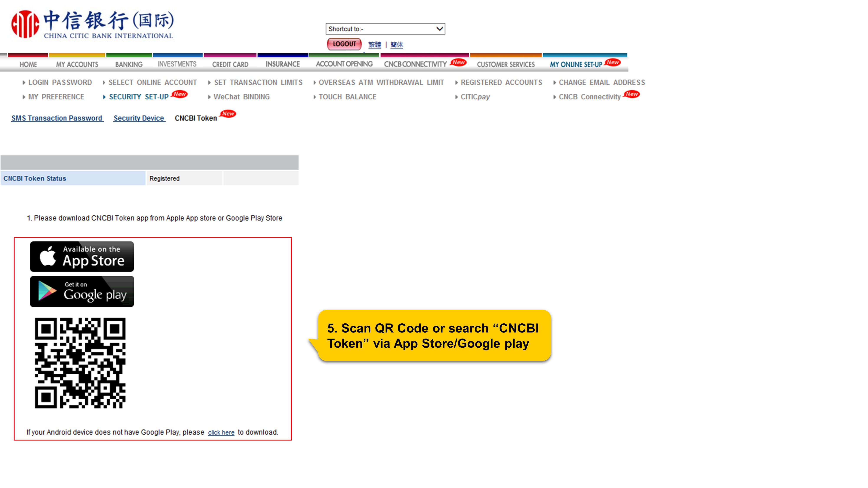The width and height of the screenshot is (868, 488).
Task: Switch language to Simplified Chinese 簡体
Action: pyautogui.click(x=397, y=45)
